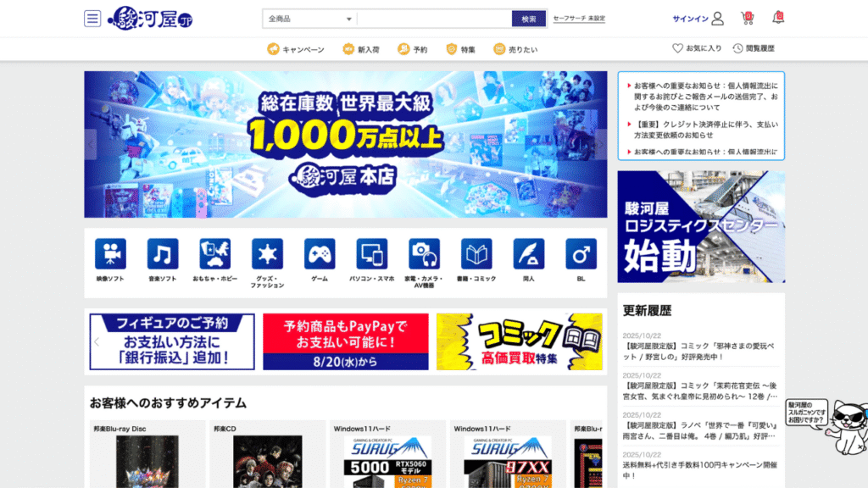The height and width of the screenshot is (488, 868).
Task: Click the 家電・カメラ・AV機器 camera category icon
Action: [424, 254]
